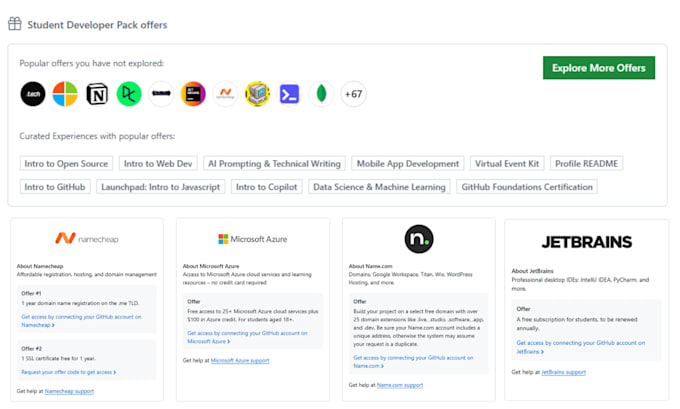Image resolution: width=680 pixels, height=409 pixels.
Task: Open the green DataCamp offer icon
Action: (x=129, y=94)
